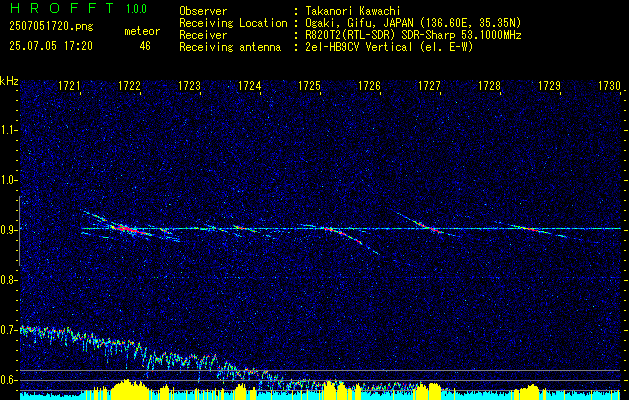Click the 1725 time marker
Viewport: 629px width, 400px height.
point(310,85)
